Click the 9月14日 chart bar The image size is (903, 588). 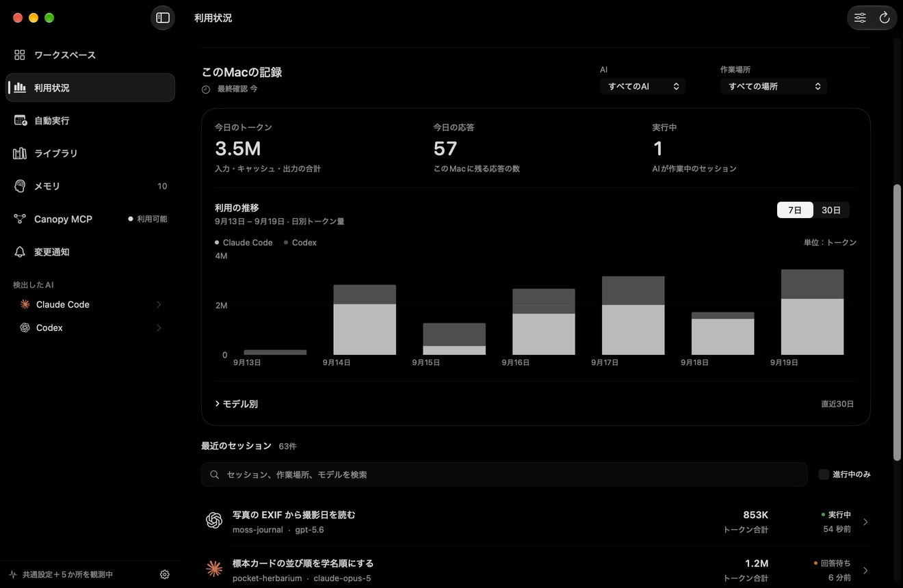point(365,320)
